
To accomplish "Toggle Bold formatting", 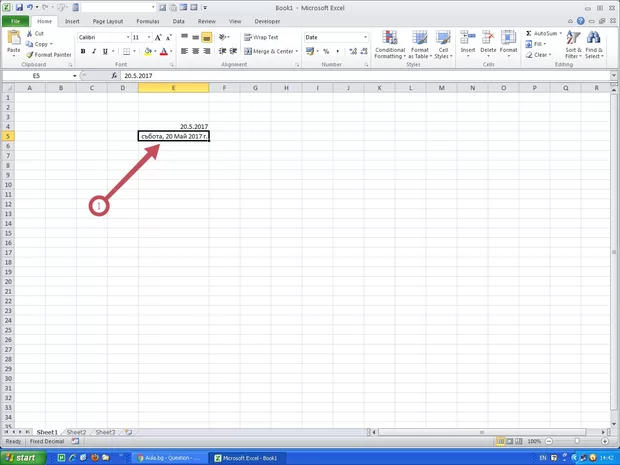I will 82,51.
